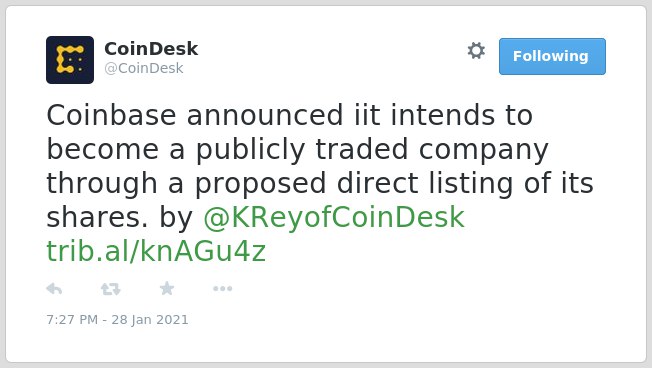Open the three-dot more options icon
Viewport: 652px width, 368px height.
point(222,289)
